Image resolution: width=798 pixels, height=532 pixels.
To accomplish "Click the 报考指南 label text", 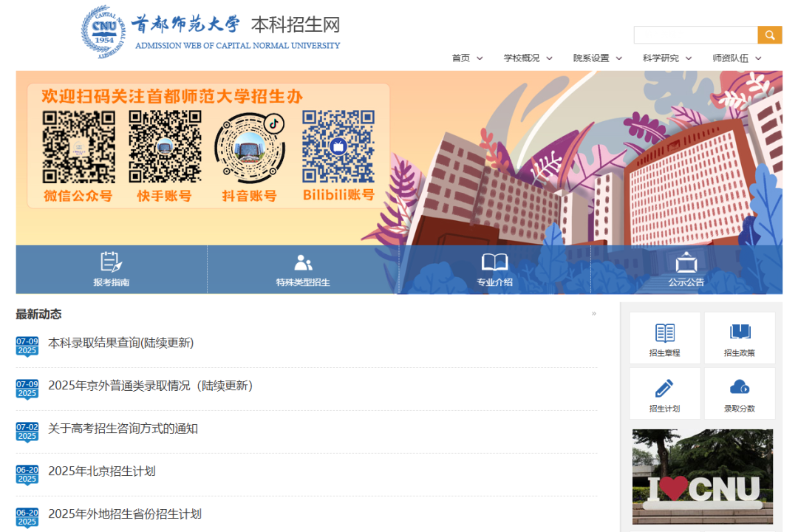I will point(111,282).
